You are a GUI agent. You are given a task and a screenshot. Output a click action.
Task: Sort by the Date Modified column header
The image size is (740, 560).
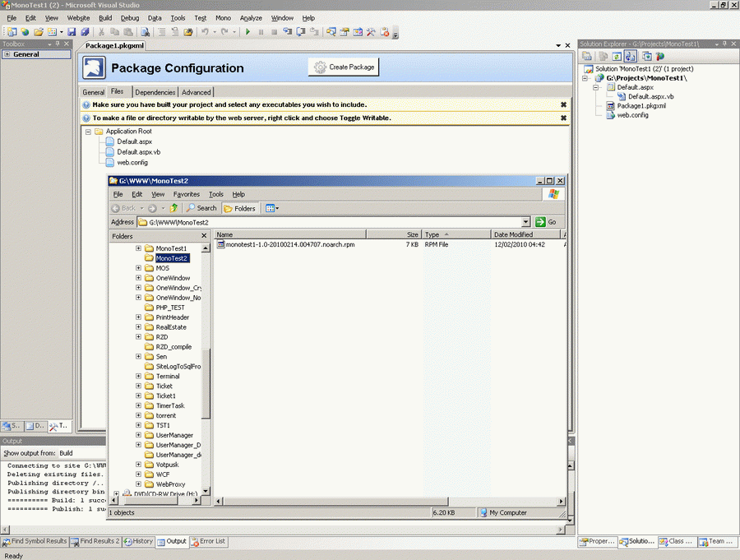click(525, 234)
